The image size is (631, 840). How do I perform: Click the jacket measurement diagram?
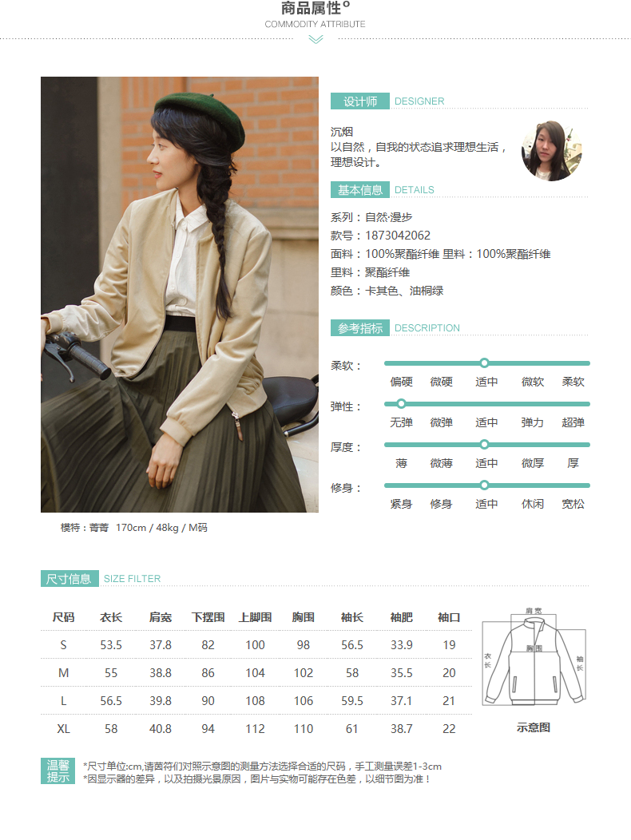[x=534, y=657]
